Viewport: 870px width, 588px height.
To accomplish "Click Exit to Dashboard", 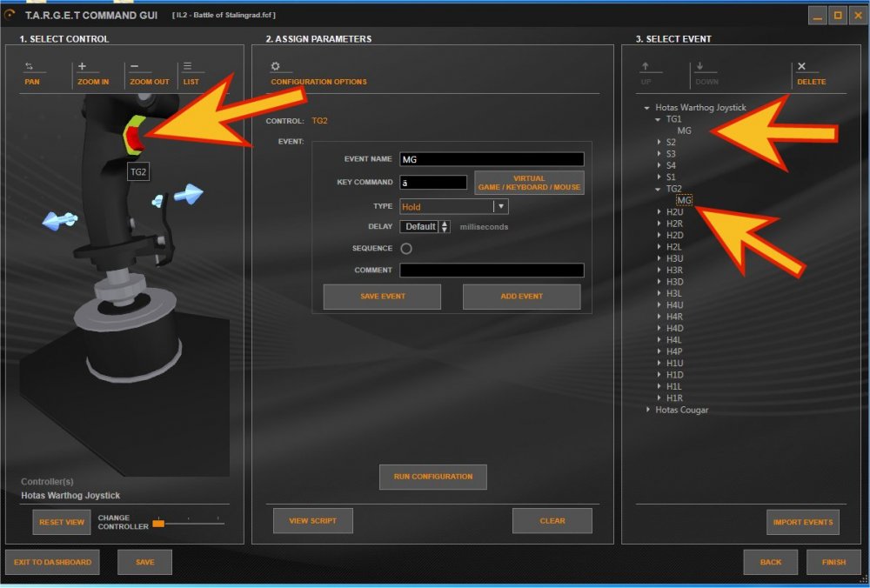I will [53, 563].
